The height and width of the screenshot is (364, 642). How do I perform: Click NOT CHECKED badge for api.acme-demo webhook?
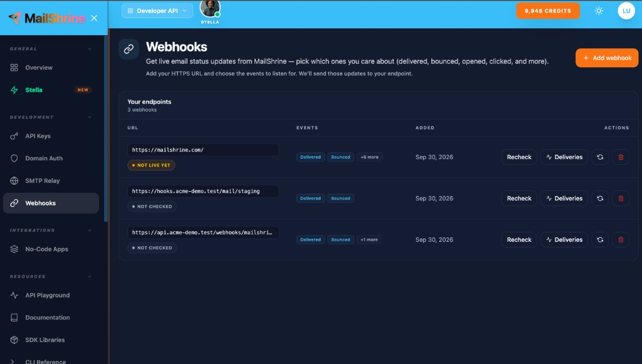point(152,248)
